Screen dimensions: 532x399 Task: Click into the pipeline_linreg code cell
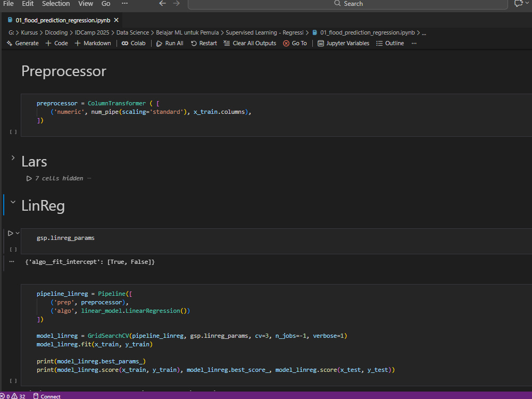(276, 335)
